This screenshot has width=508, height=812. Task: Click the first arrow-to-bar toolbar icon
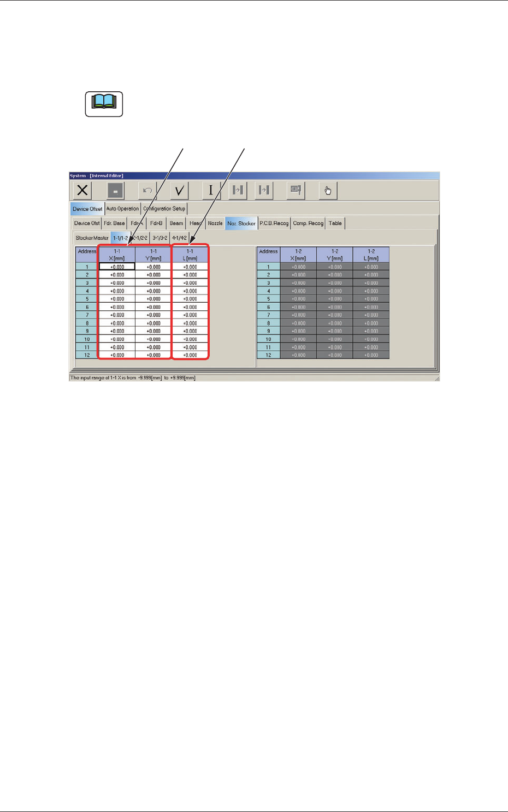[x=238, y=190]
